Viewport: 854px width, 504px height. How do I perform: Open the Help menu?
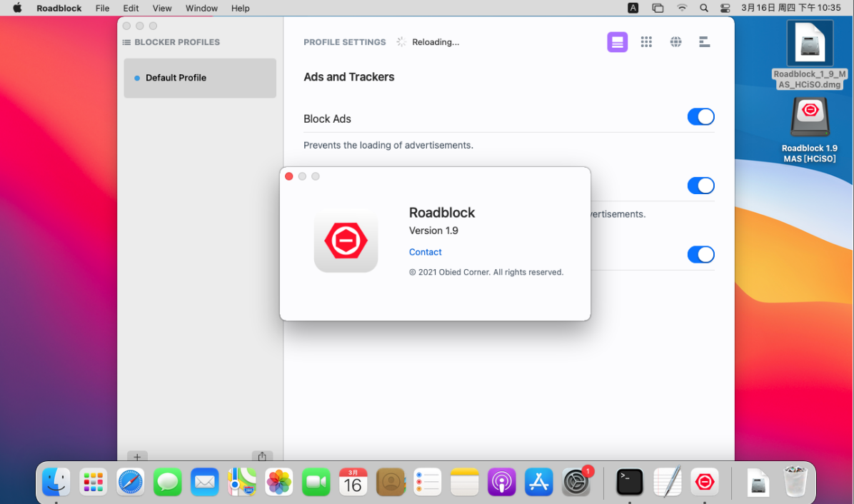240,8
